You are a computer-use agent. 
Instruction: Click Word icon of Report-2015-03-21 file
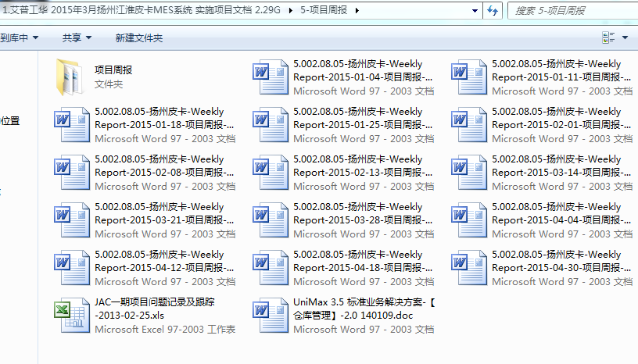pos(72,219)
